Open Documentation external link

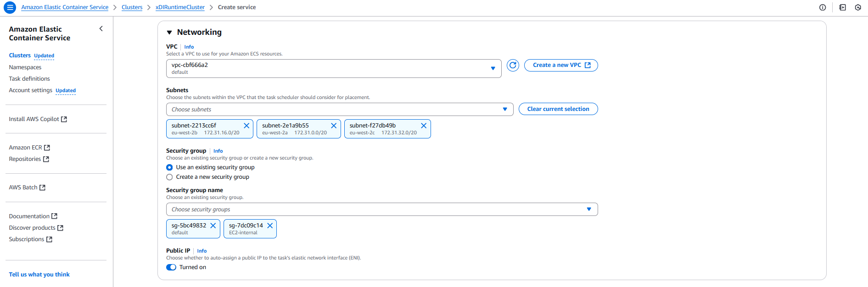coord(33,216)
